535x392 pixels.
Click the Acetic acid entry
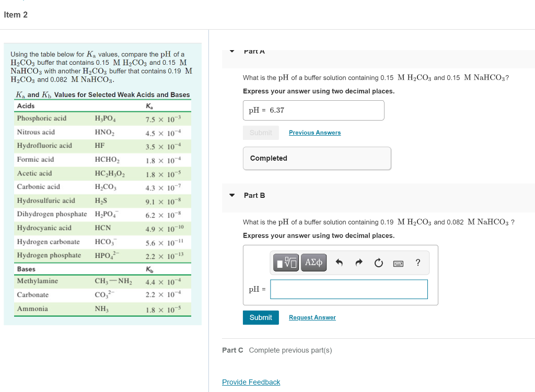pyautogui.click(x=34, y=173)
